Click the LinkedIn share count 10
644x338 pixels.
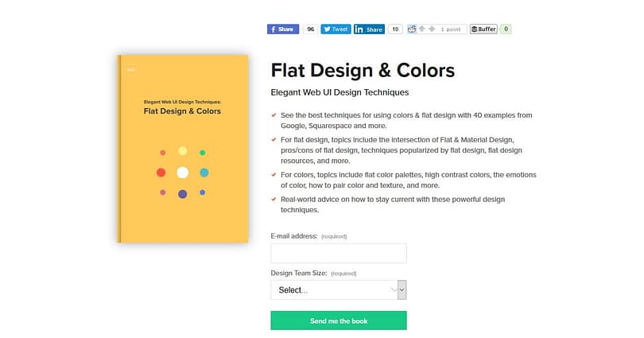coord(395,29)
